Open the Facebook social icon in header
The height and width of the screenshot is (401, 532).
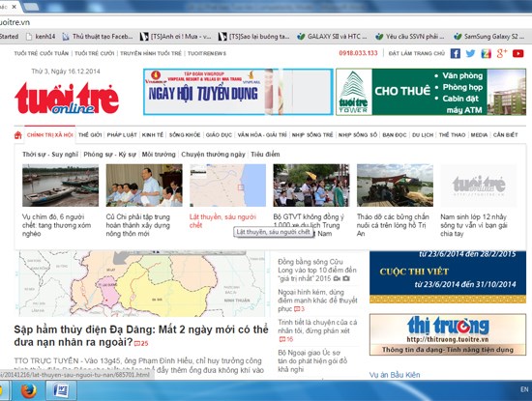tap(456, 53)
